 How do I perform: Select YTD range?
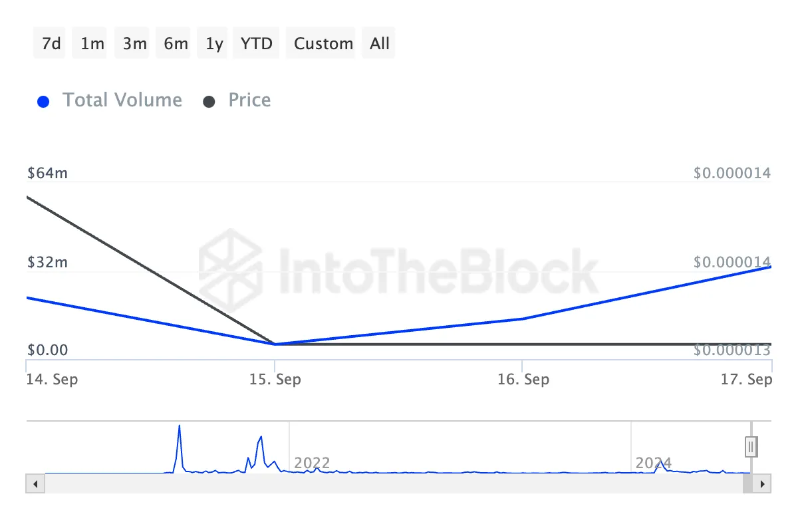[257, 44]
